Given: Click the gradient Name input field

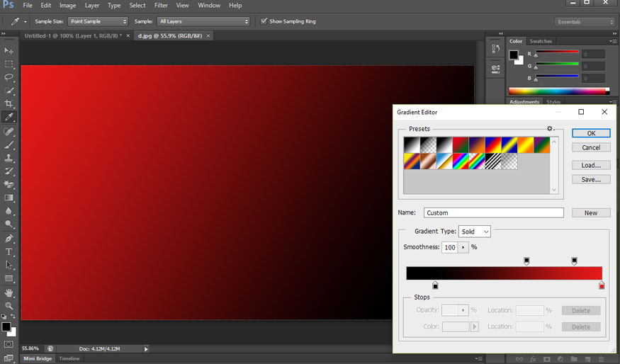Looking at the screenshot, I should tap(493, 212).
